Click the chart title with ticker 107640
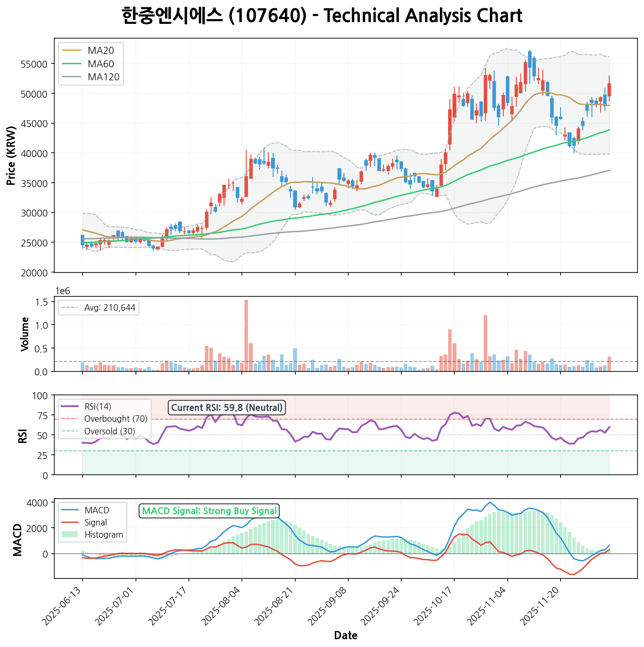This screenshot has height=647, width=644. 322,16
